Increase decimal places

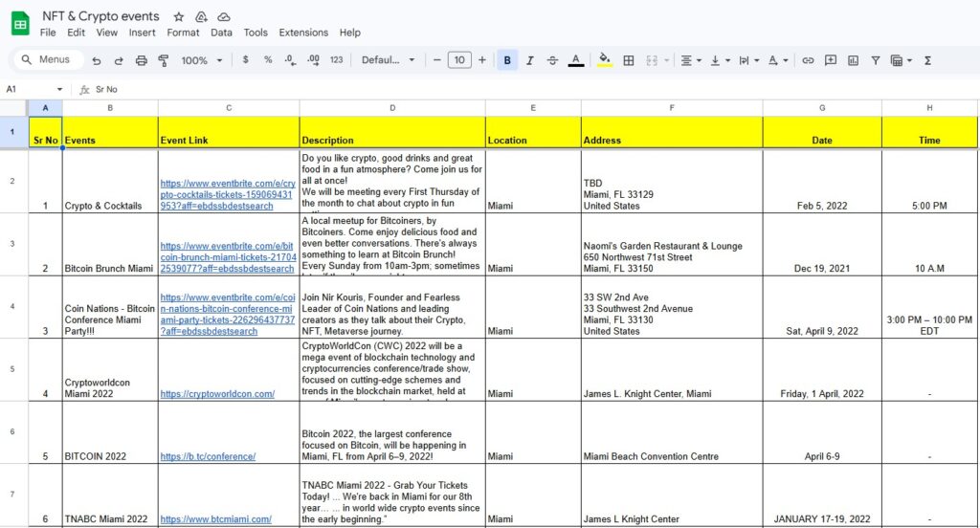[313, 60]
